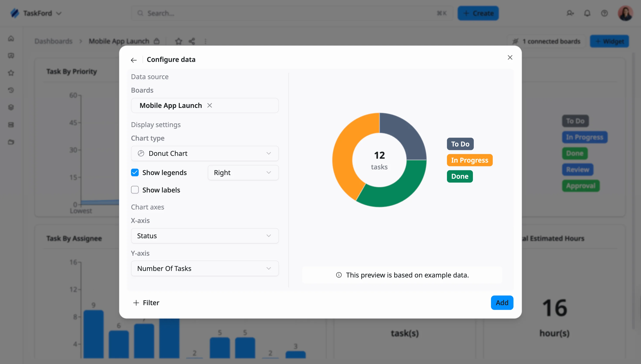Image resolution: width=641 pixels, height=364 pixels.
Task: Click the To Do legend in preview
Action: click(x=460, y=144)
